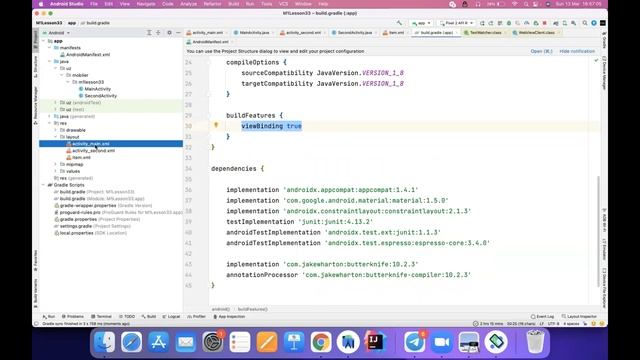Open the Profiler tool window
The width and height of the screenshot is (640, 360).
197,316
